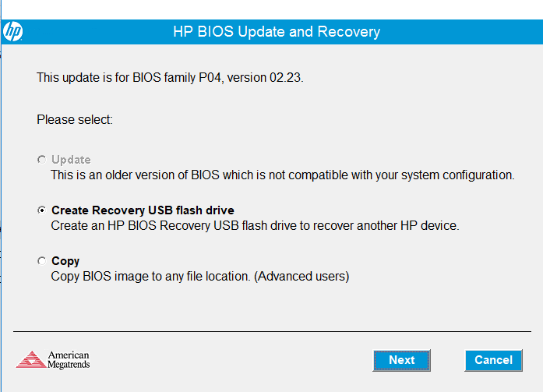This screenshot has width=543, height=392.
Task: Click the 'American Megatrends' text
Action: tap(69, 360)
